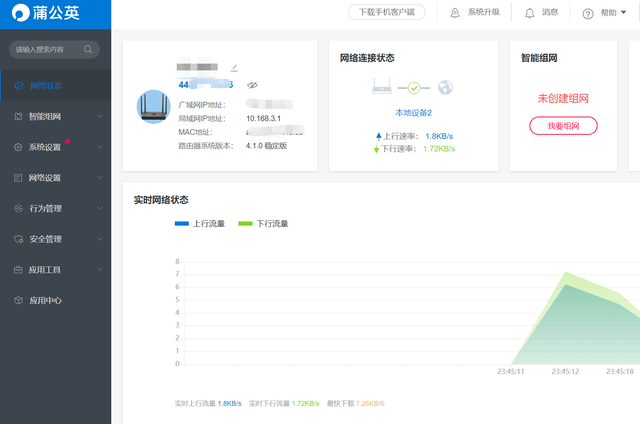This screenshot has width=640, height=424.
Task: Click the 未创建组网 status text
Action: [563, 98]
